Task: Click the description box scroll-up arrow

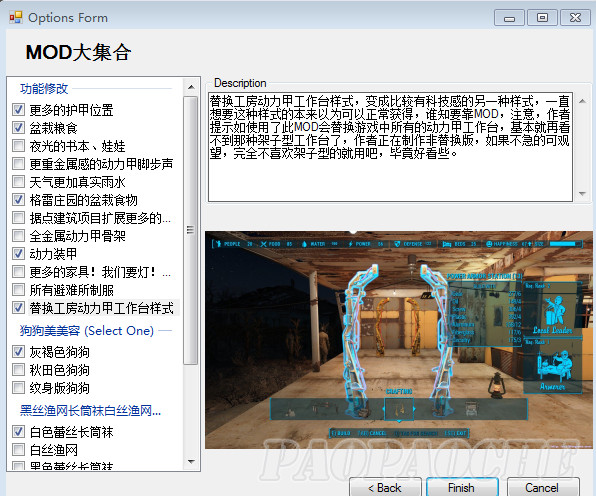Action: 582,101
